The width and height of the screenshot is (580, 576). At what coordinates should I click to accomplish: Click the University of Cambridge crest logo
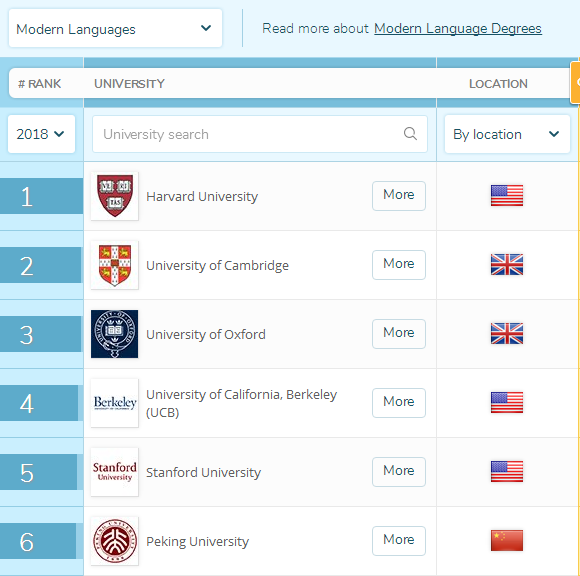(115, 265)
